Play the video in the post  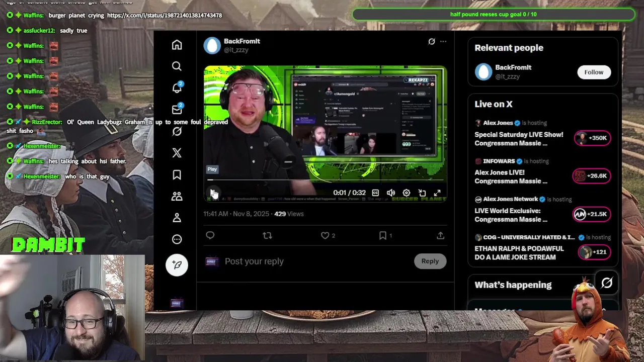click(213, 193)
